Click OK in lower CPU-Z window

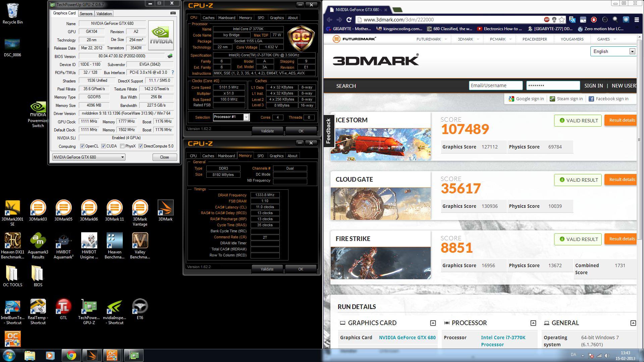(301, 269)
